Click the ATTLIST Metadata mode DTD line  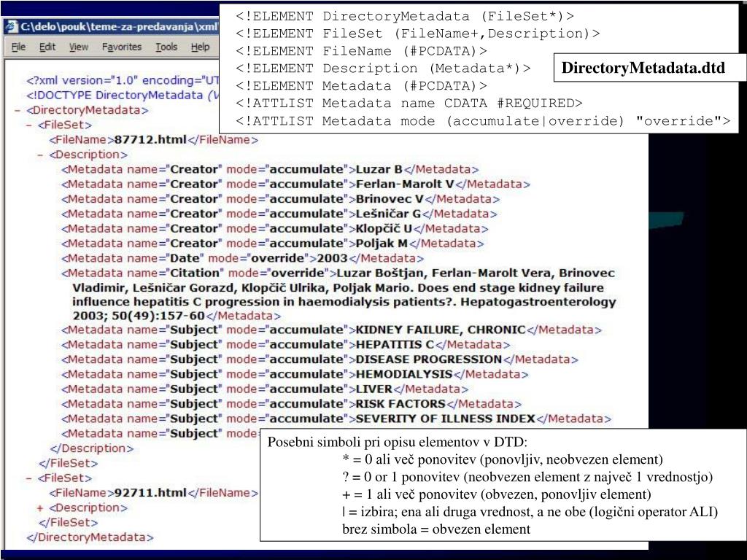483,120
